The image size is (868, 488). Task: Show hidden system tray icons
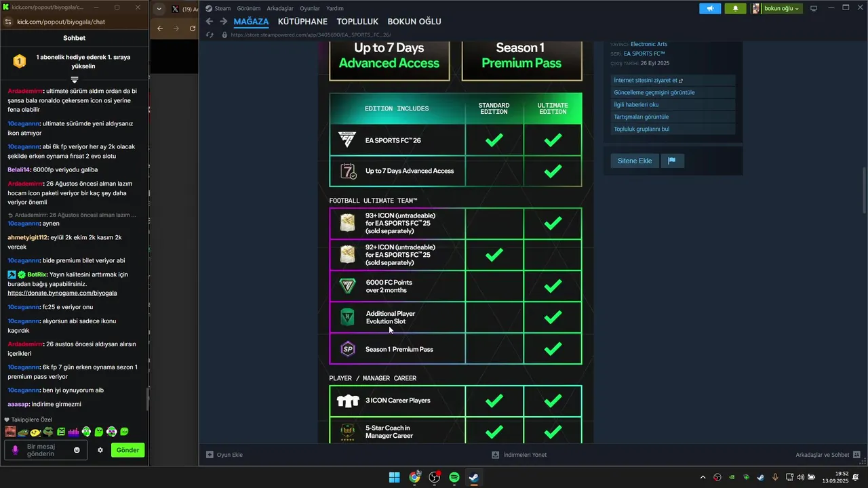703,477
